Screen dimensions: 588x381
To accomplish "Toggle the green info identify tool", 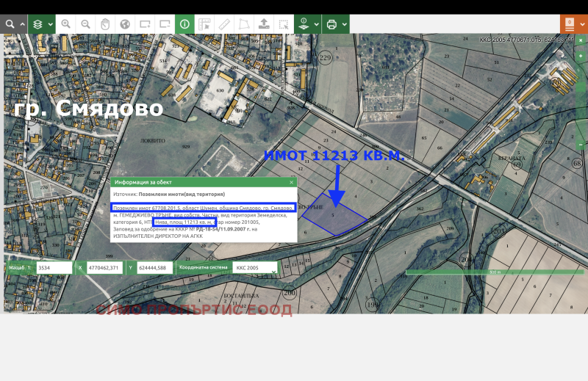I will click(185, 24).
